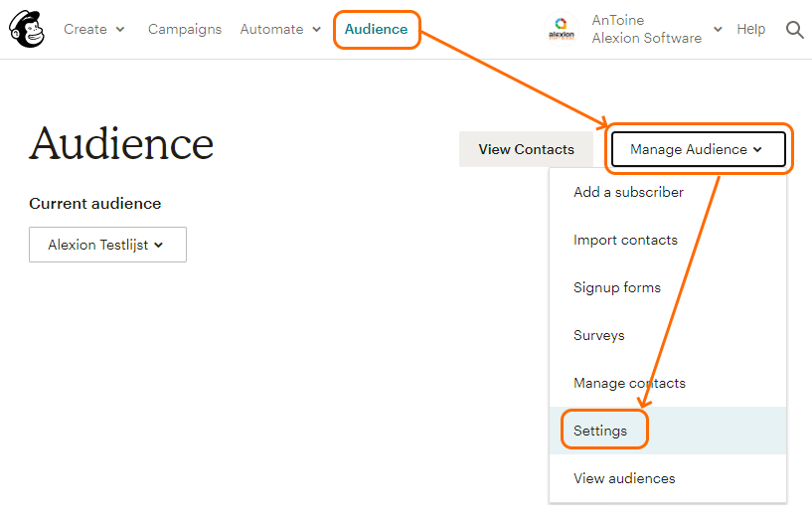Image resolution: width=812 pixels, height=522 pixels.
Task: Open the Alexion Testlijst audience selector
Action: 107,245
